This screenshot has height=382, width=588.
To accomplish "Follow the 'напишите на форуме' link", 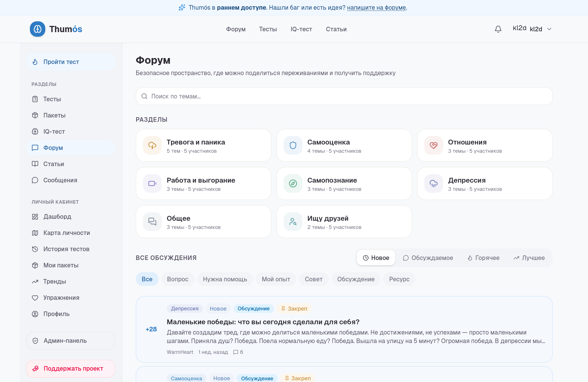I will 376,8.
